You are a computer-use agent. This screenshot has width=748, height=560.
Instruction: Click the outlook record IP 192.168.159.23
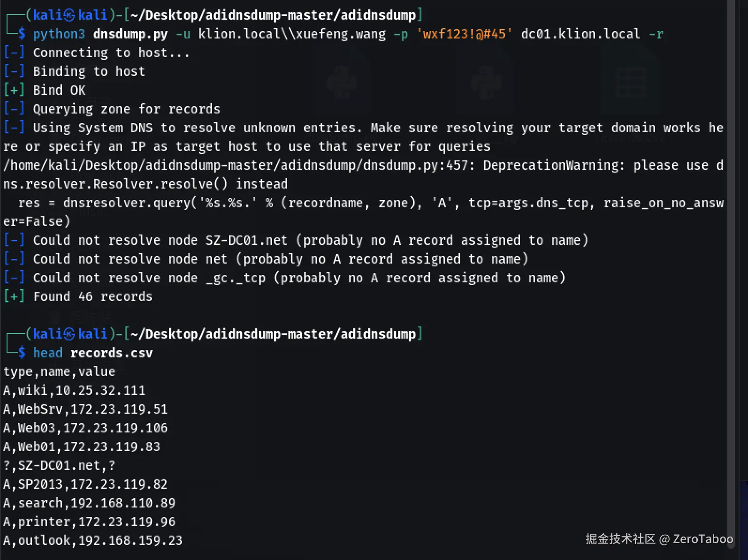(130, 540)
